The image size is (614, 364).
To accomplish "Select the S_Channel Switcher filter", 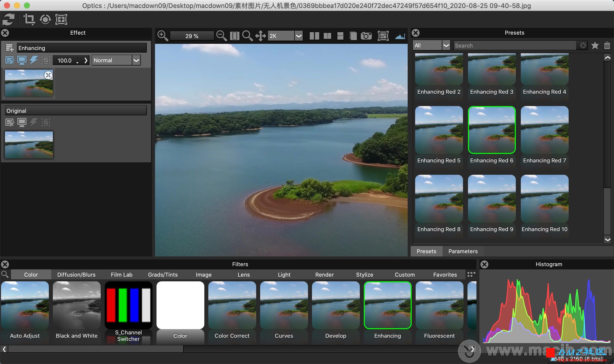I will tap(128, 311).
